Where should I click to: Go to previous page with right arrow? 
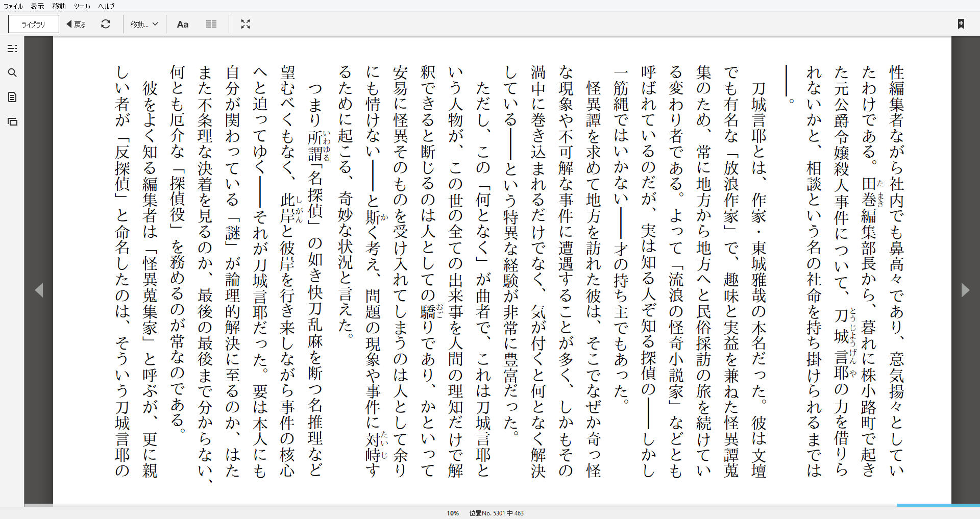(x=965, y=290)
